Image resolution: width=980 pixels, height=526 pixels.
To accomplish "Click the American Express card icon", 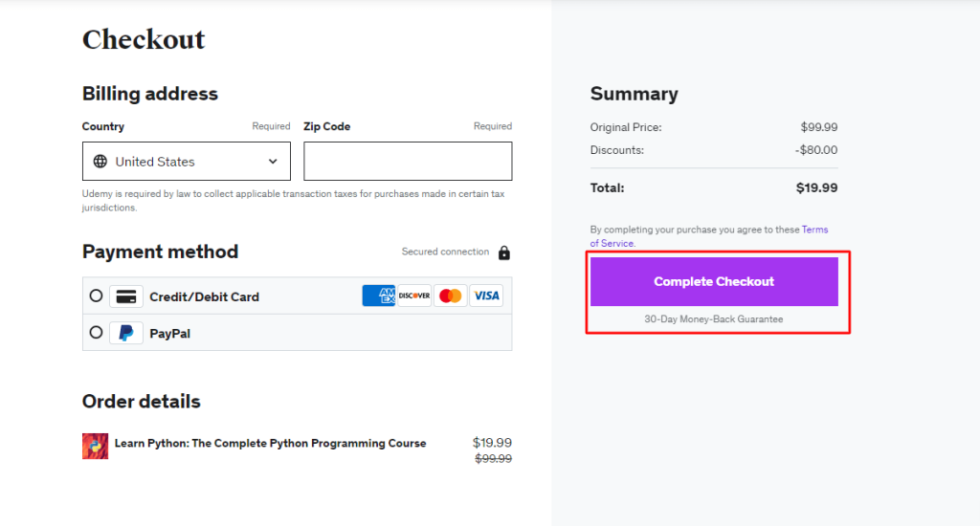I will [379, 296].
